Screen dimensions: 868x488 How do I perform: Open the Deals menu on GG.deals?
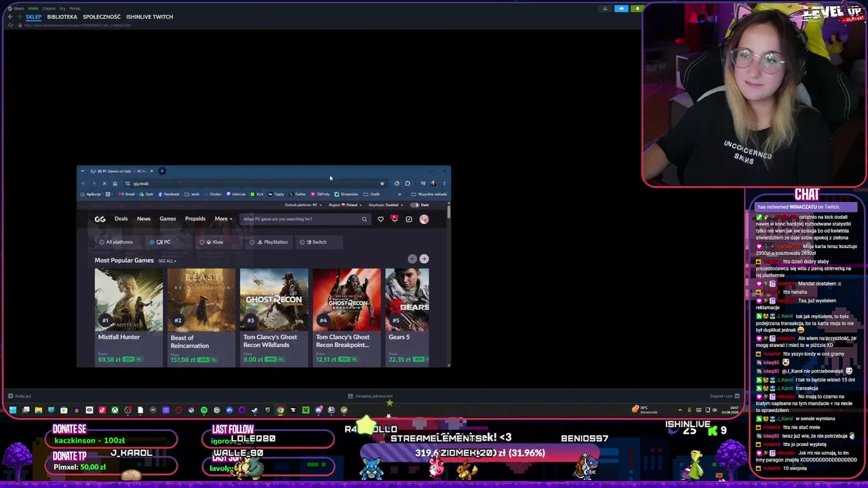point(121,219)
